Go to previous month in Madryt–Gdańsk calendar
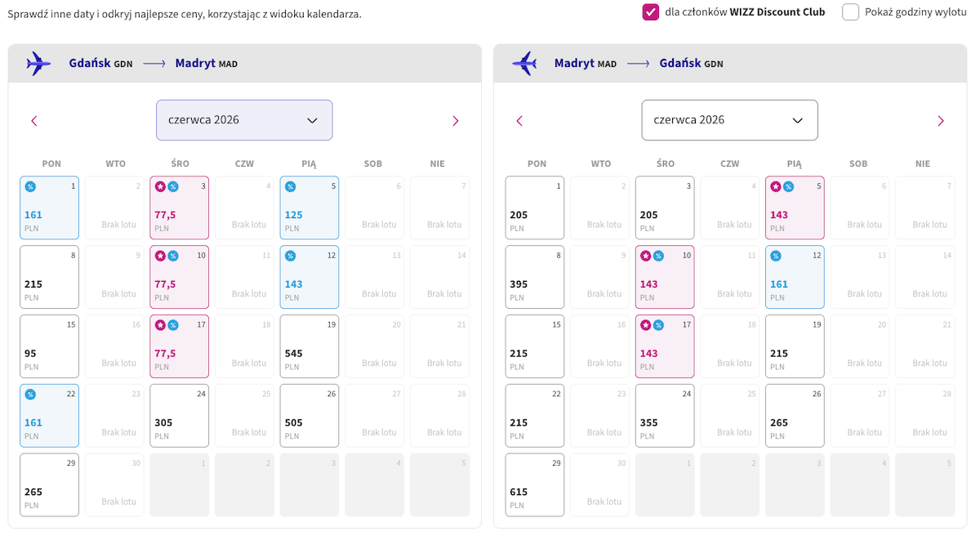The image size is (980, 540). [519, 121]
